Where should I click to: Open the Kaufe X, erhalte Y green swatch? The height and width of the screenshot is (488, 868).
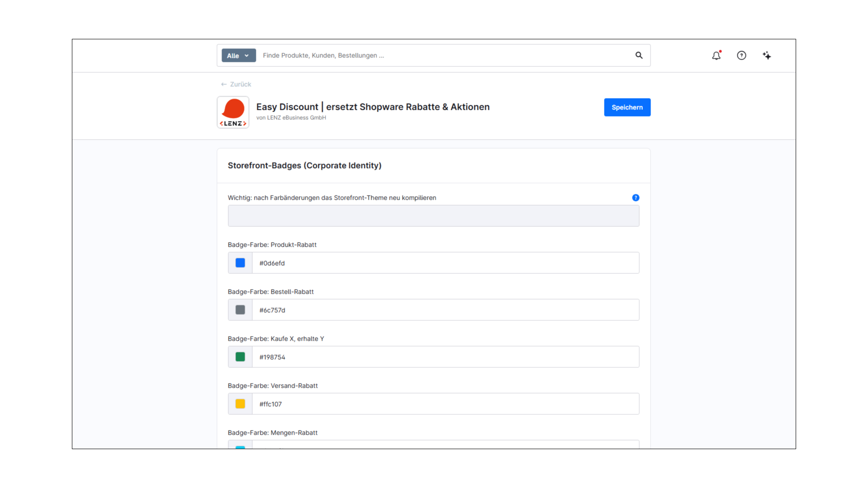[240, 357]
